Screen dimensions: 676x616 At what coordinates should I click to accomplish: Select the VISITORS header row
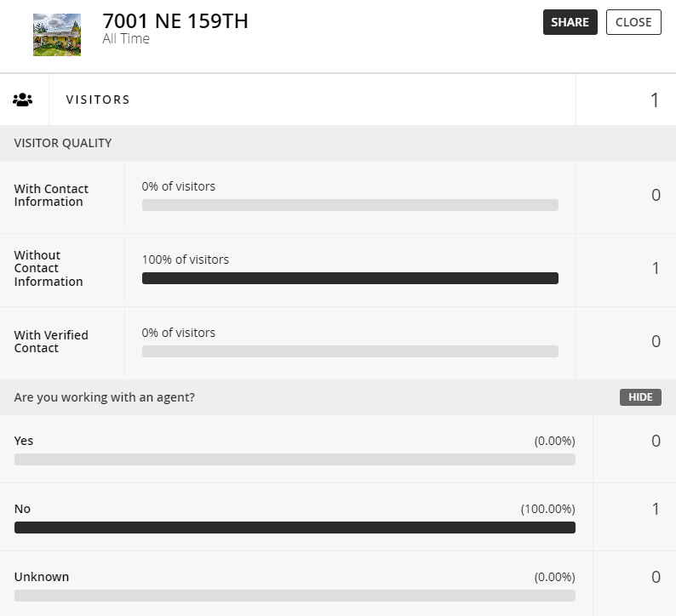tap(98, 100)
